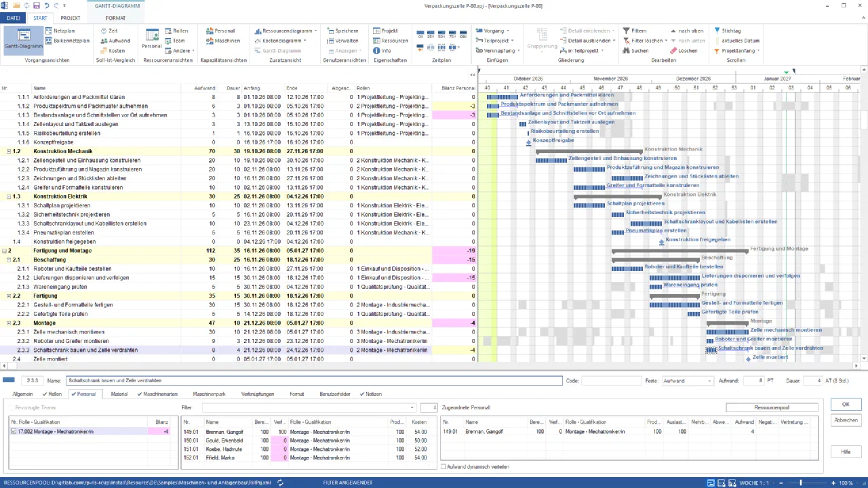Switch to Balkennetzplan view
Viewport: 868px width, 488px height.
(x=67, y=41)
